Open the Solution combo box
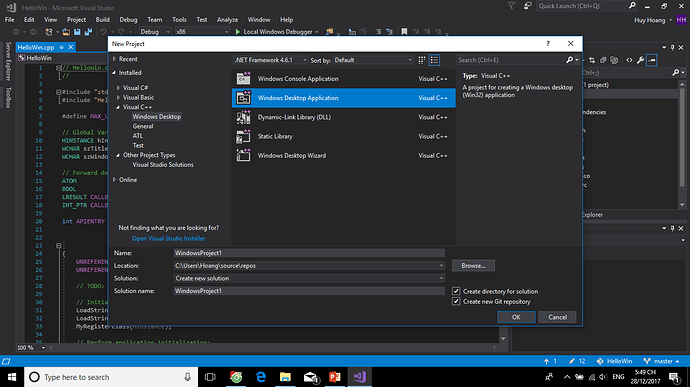The image size is (690, 387). click(x=309, y=278)
